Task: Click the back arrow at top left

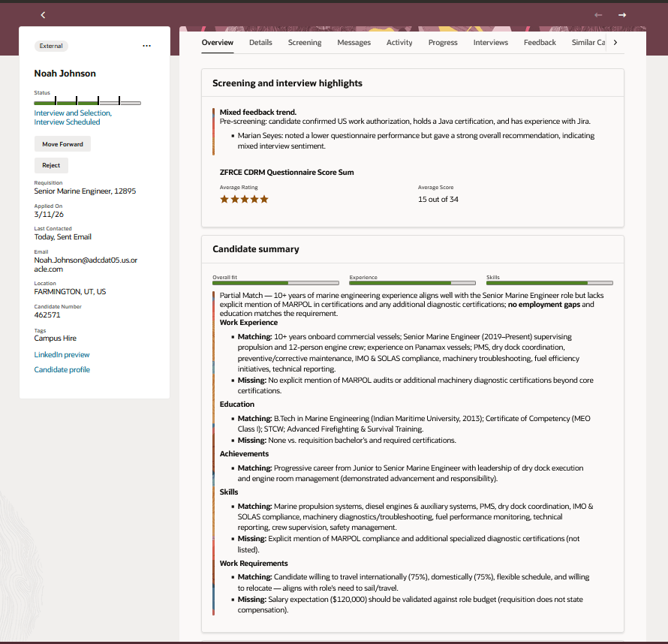Action: click(x=43, y=14)
